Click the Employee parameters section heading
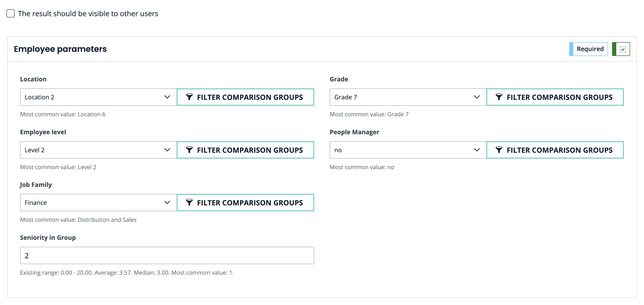The image size is (644, 305). tap(60, 49)
